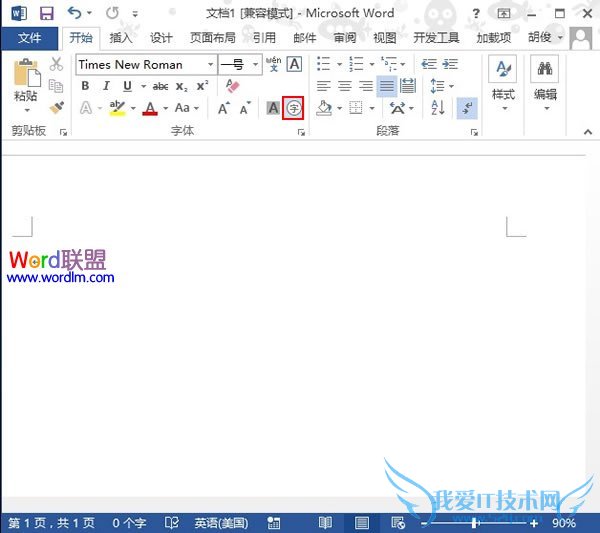
Task: Click the zoom slider handle
Action: [474, 523]
